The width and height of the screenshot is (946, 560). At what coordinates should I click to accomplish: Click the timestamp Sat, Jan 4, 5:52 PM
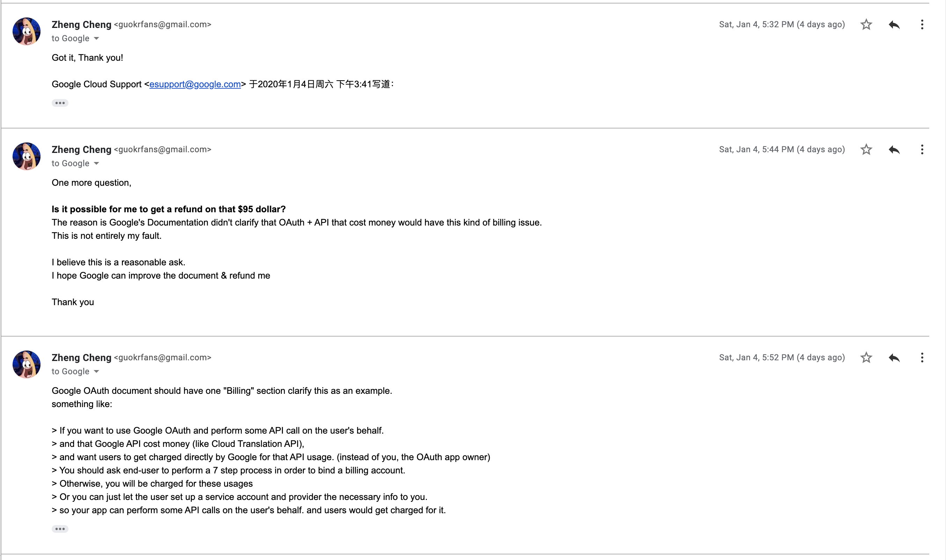coord(781,358)
